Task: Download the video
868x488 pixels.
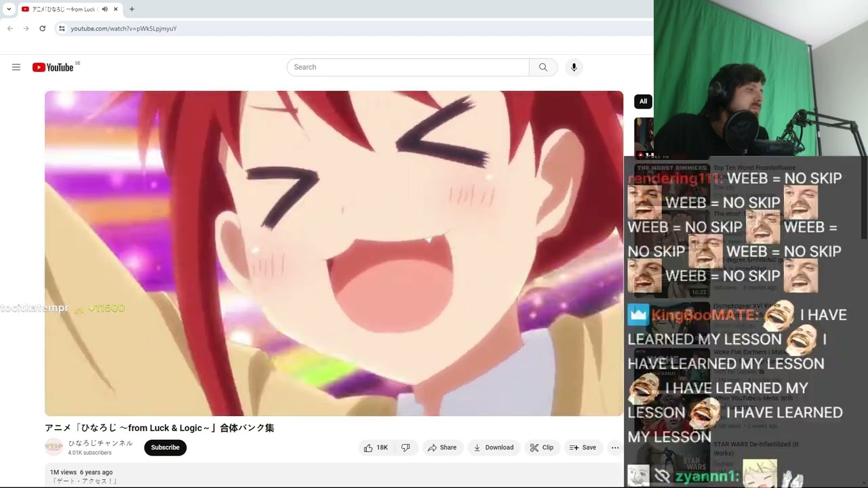Action: coord(493,447)
